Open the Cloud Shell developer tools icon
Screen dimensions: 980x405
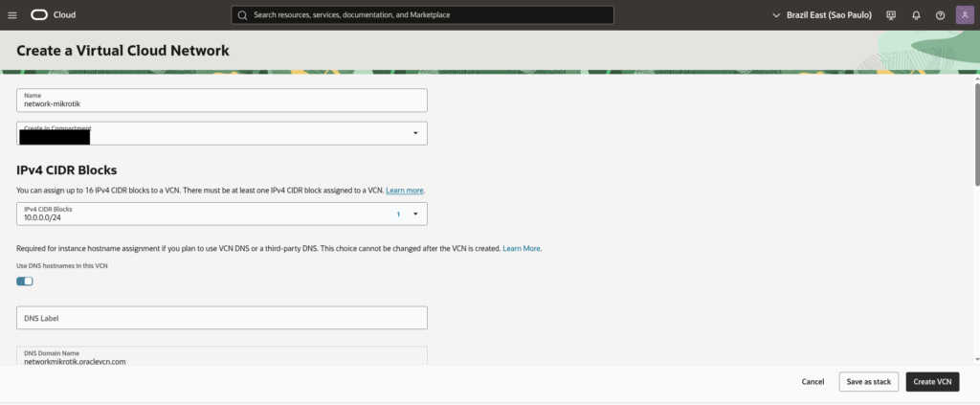point(891,15)
